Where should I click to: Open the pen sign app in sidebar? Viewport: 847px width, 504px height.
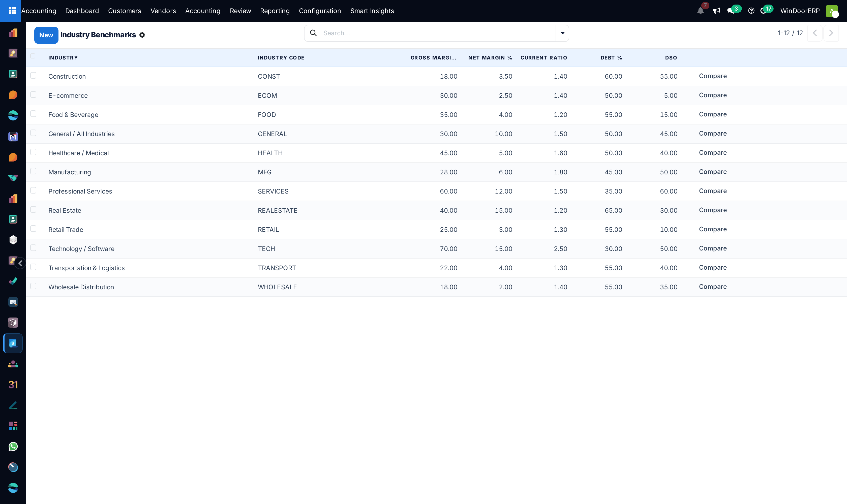pyautogui.click(x=13, y=405)
